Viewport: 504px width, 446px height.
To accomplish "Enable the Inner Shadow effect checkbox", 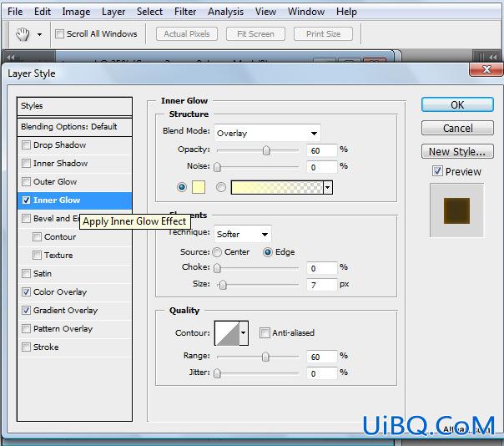I will [26, 163].
